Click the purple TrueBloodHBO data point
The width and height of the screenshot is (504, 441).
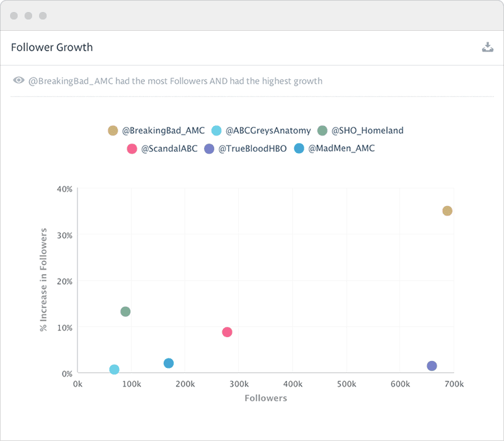click(x=432, y=366)
